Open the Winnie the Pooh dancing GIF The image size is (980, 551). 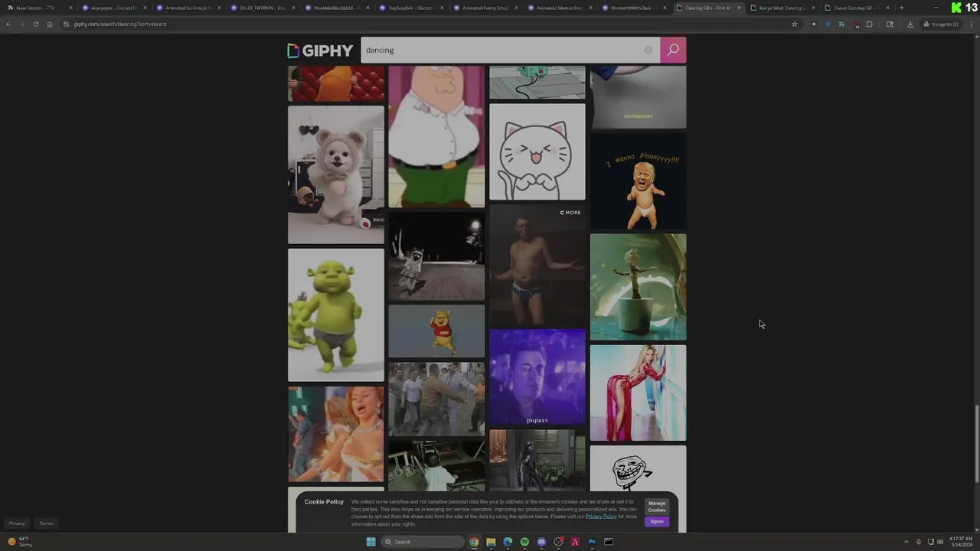click(436, 331)
